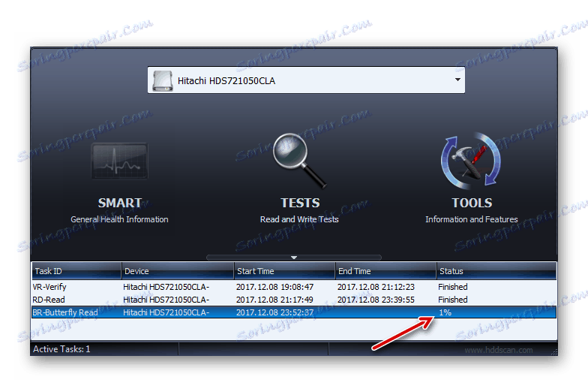Click end time 2017.12.08 21:12:23
The image size is (588, 386).
[x=376, y=287]
